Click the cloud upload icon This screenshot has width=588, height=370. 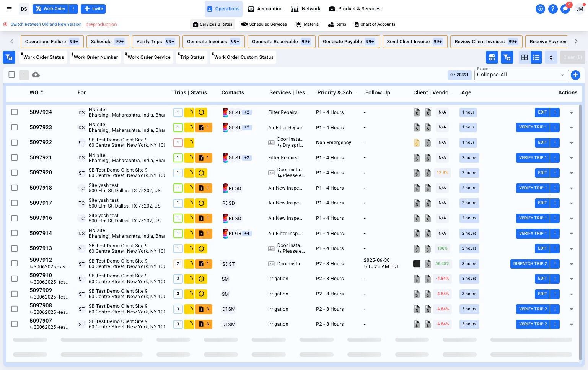(36, 75)
